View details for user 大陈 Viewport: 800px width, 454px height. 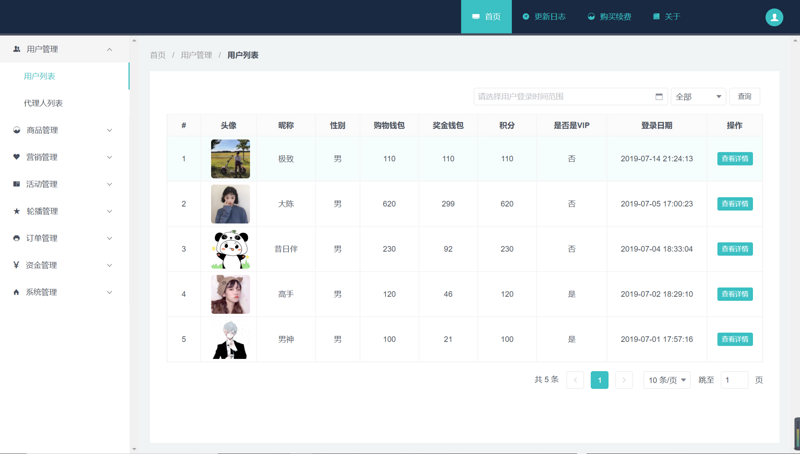pos(735,204)
